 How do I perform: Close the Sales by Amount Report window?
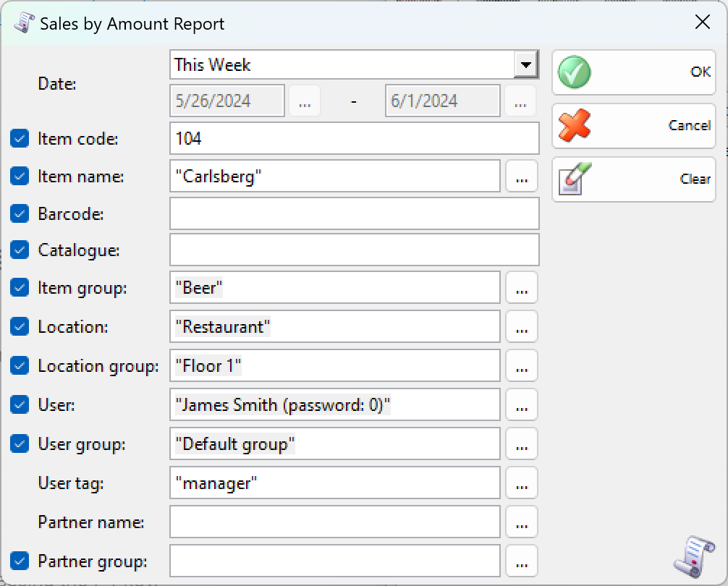[x=703, y=22]
